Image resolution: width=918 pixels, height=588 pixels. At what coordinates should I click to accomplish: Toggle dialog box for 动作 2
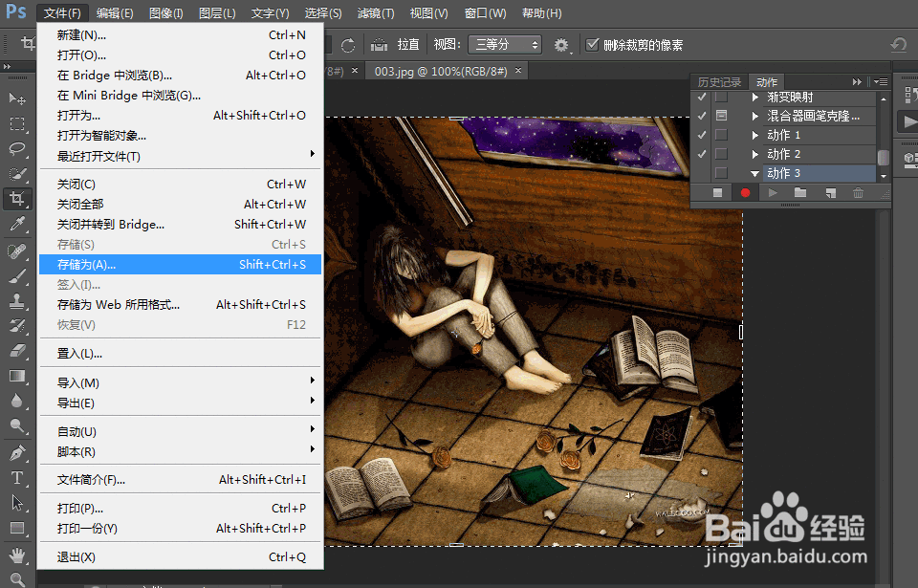[721, 154]
